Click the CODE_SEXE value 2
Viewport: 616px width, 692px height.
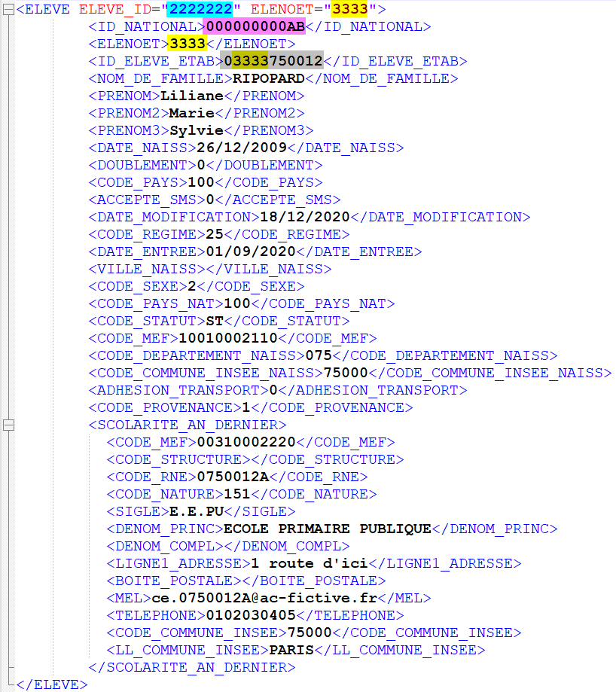(x=192, y=286)
